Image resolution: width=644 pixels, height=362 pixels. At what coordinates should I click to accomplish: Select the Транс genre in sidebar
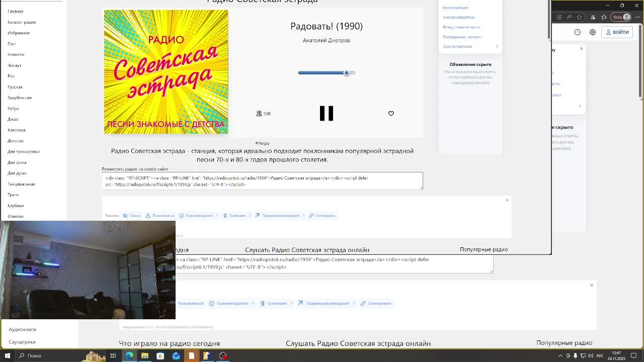pos(13,195)
